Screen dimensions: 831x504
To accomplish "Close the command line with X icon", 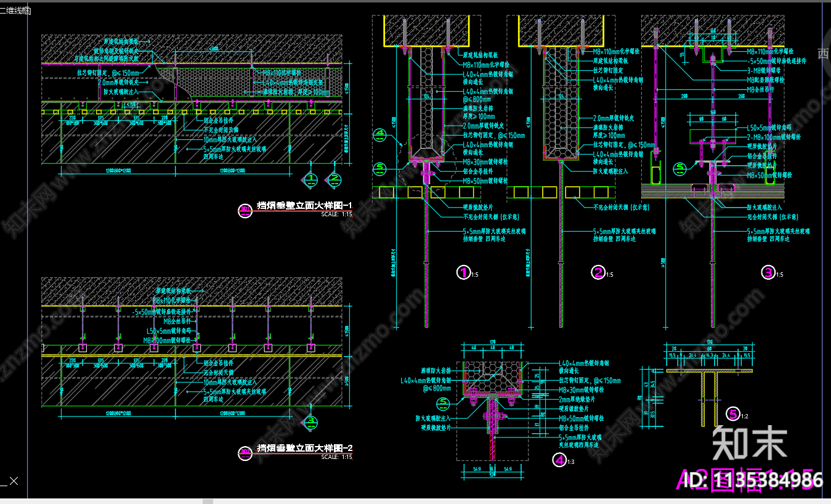I will 14,481.
